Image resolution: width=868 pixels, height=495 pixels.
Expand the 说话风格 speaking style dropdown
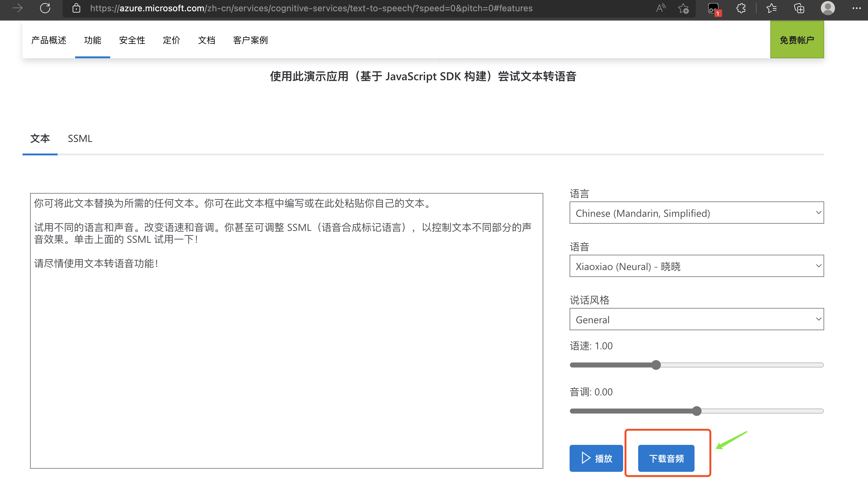(x=696, y=319)
